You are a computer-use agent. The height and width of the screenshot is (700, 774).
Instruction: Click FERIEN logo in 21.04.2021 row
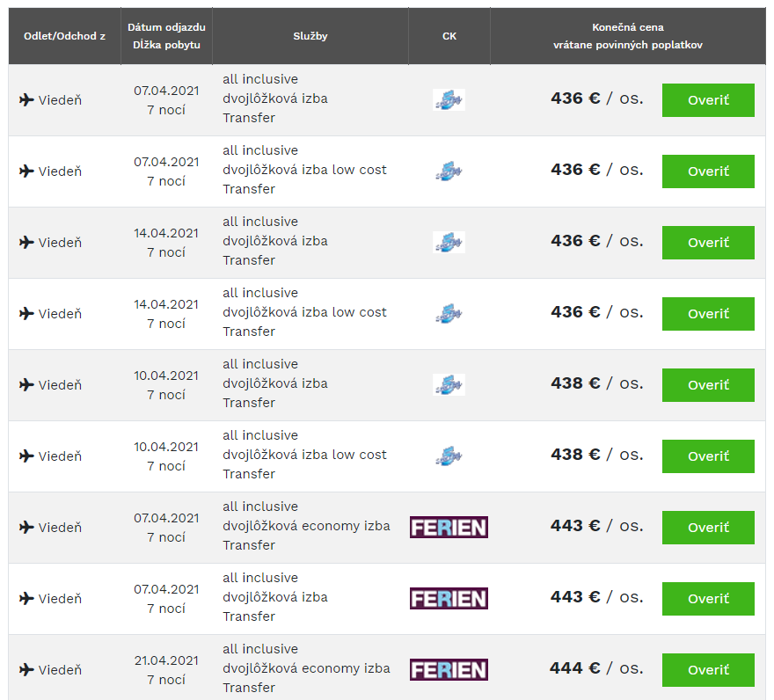449,670
